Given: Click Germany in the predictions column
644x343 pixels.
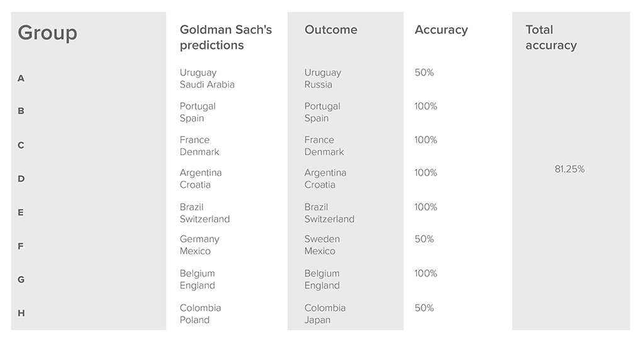Looking at the screenshot, I should [199, 239].
